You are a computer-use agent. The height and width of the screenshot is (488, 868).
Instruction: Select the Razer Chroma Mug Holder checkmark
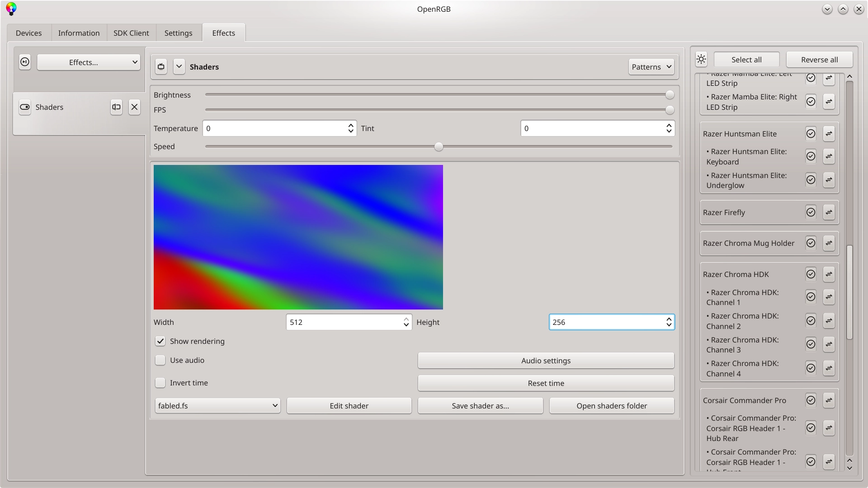click(x=811, y=243)
